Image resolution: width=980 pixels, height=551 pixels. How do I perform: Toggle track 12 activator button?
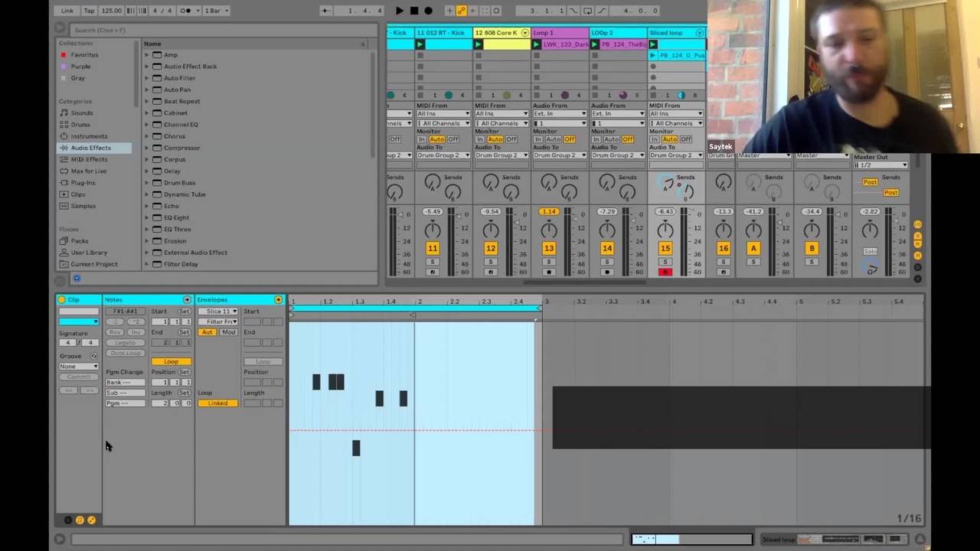click(x=491, y=248)
